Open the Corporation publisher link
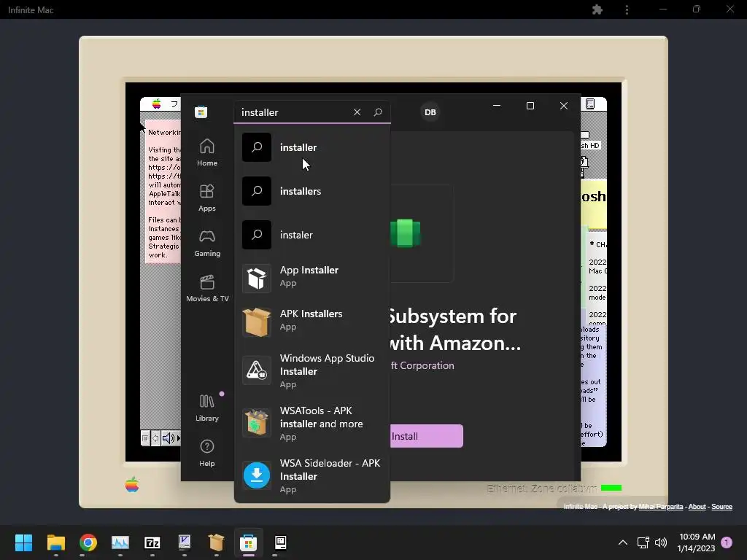This screenshot has width=747, height=560. tap(422, 365)
